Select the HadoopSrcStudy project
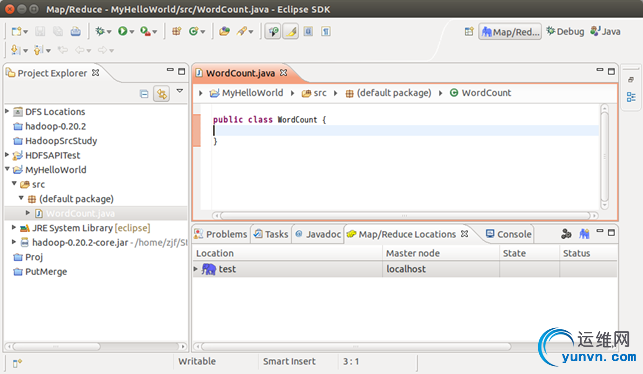The width and height of the screenshot is (643, 374). click(x=61, y=141)
